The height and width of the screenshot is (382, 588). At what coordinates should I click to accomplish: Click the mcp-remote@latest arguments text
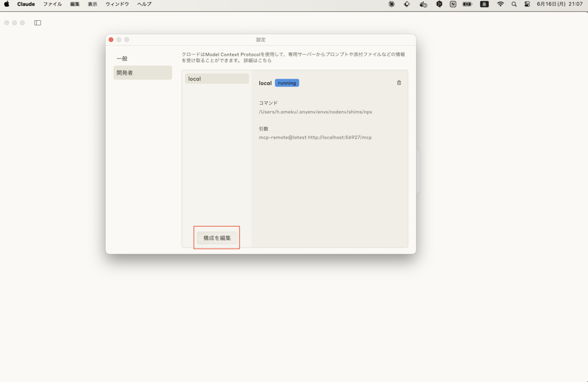(315, 137)
